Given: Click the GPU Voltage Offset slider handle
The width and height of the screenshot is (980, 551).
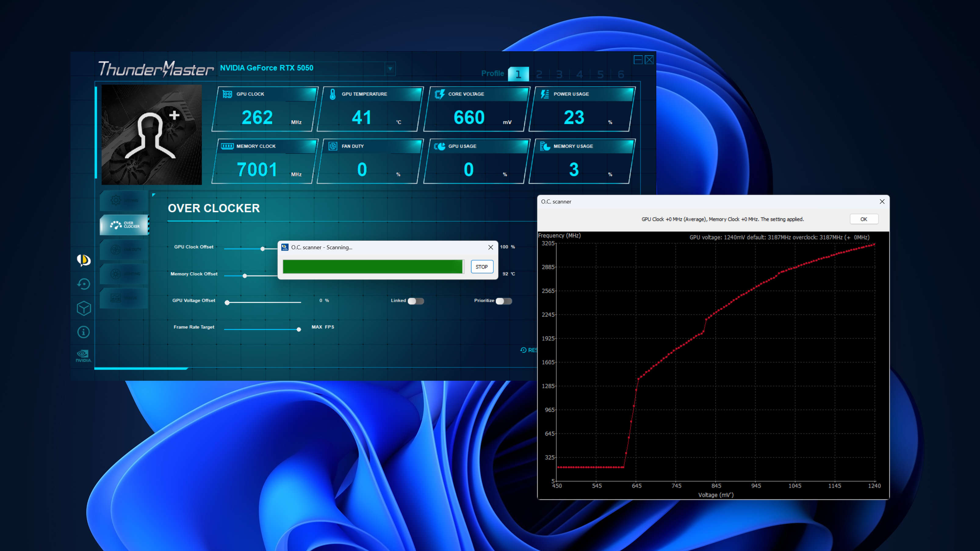Looking at the screenshot, I should [x=227, y=303].
